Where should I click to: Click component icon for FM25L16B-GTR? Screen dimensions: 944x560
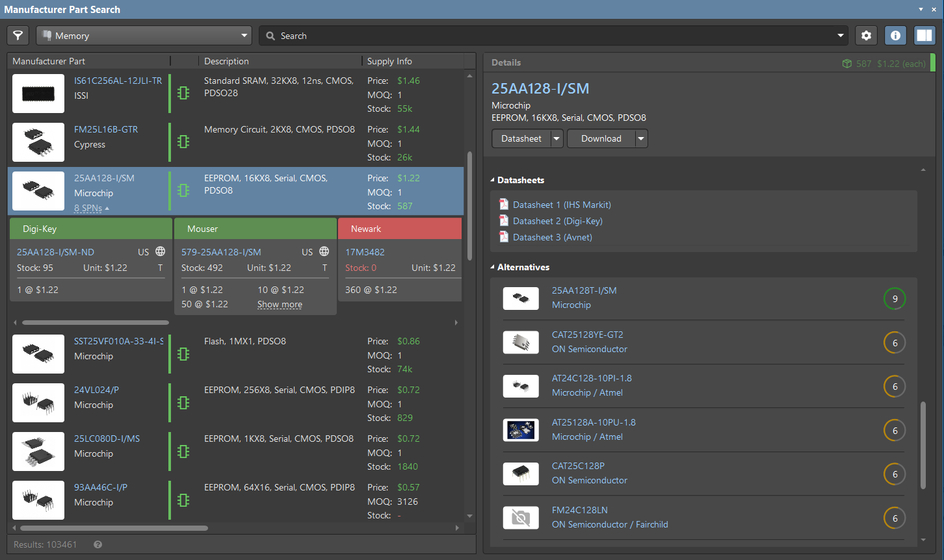(183, 142)
